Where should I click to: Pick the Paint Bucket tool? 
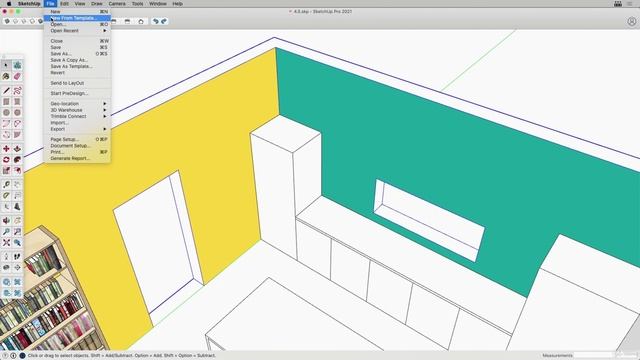6,76
